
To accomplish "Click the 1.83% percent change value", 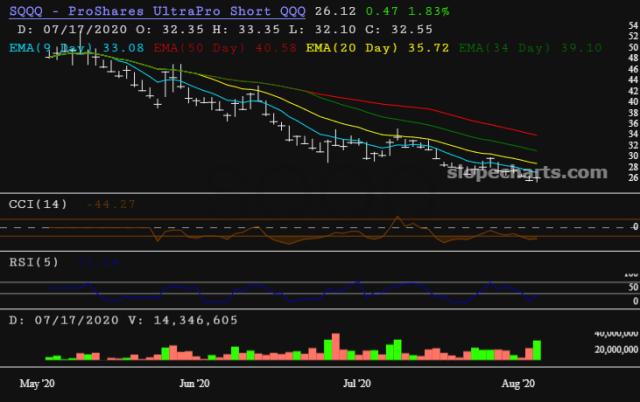I will 426,10.
